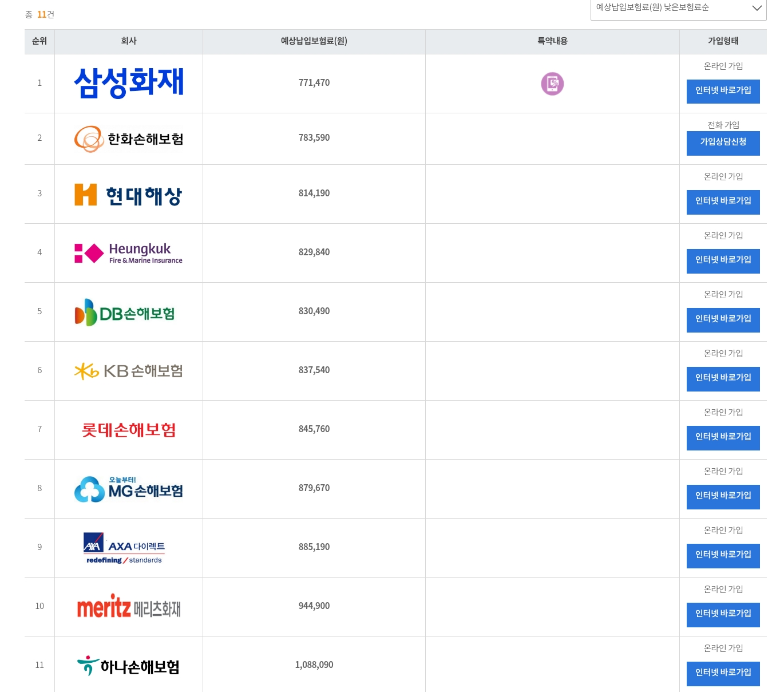Select the premium value 885,190
The image size is (784, 692).
point(314,547)
